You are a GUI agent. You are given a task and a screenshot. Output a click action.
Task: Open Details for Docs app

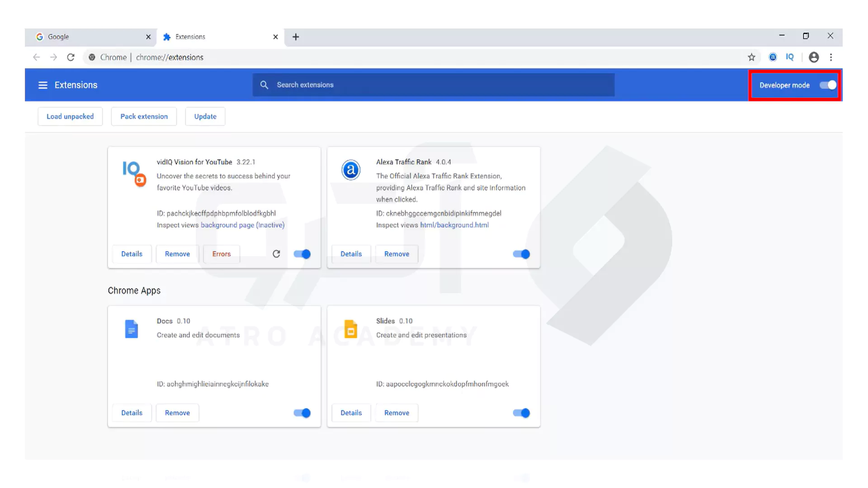(132, 413)
